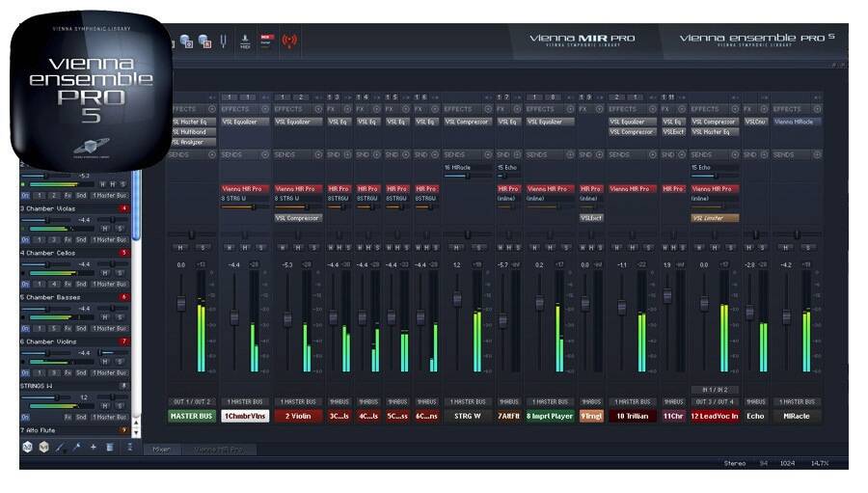
Task: Open STRG W output routing dropdown
Action: click(x=467, y=401)
